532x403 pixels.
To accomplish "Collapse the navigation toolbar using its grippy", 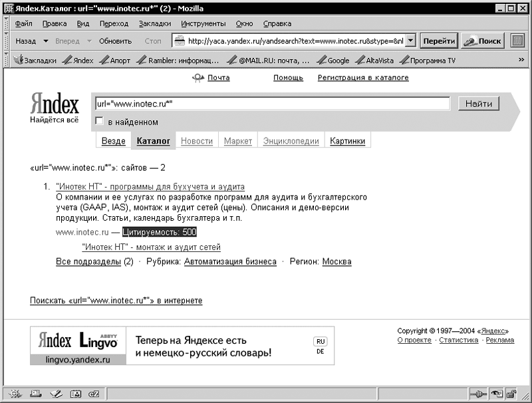I will [6, 41].
